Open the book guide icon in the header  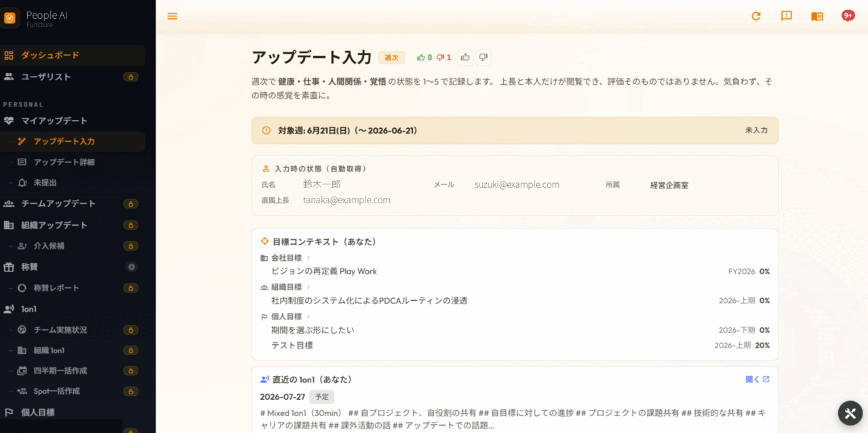pos(817,16)
